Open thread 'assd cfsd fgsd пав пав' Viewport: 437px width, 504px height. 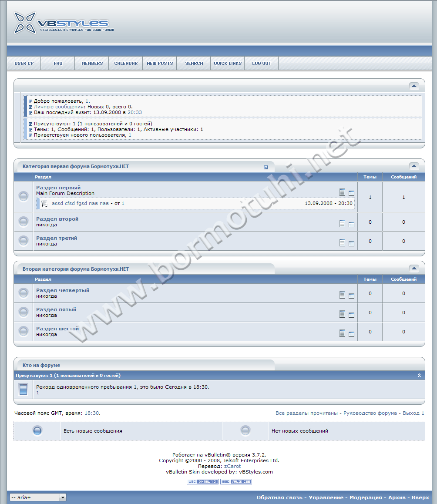[x=80, y=203]
